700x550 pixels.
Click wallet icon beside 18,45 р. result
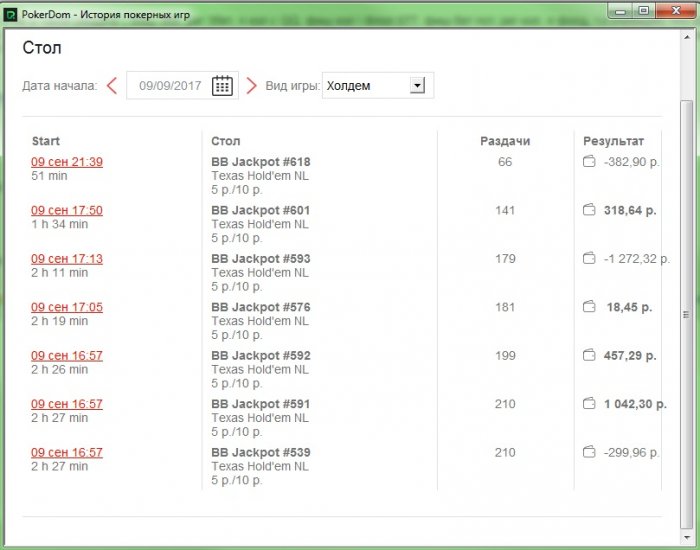point(589,306)
